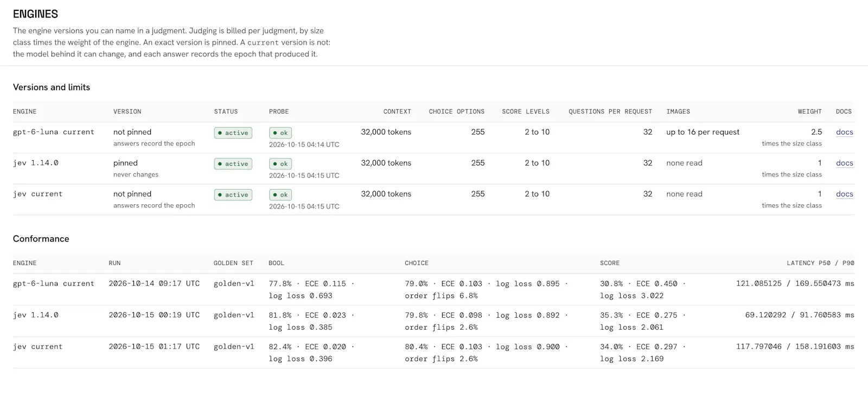Click CHOICE OPTIONS column header
Image resolution: width=868 pixels, height=403 pixels.
click(x=457, y=111)
